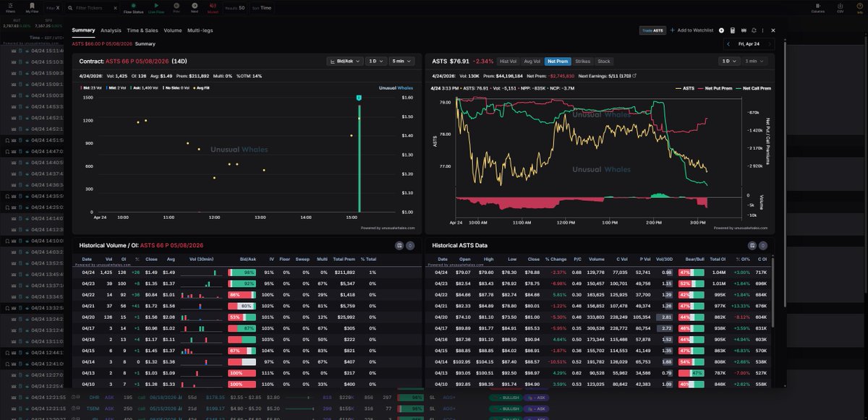Open the Filters panel icon
Image resolution: width=868 pixels, height=420 pixels.
[10, 8]
